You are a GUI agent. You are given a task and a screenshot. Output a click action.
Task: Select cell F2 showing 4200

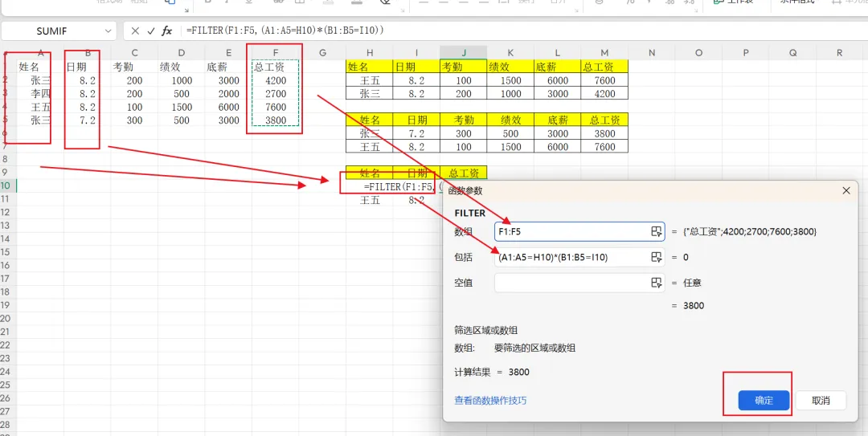[x=276, y=80]
